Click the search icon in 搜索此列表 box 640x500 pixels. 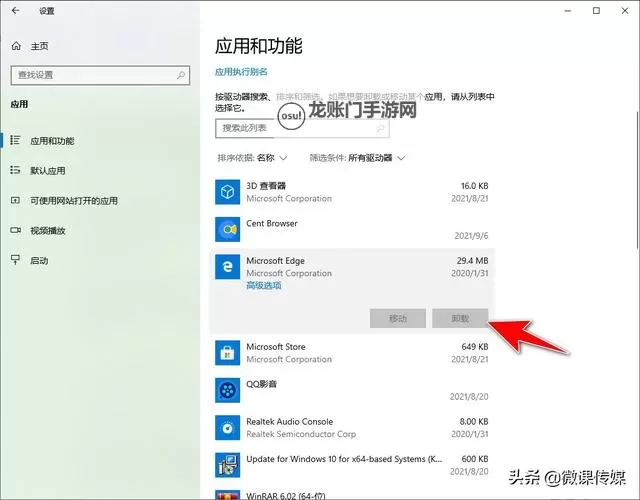coord(380,128)
